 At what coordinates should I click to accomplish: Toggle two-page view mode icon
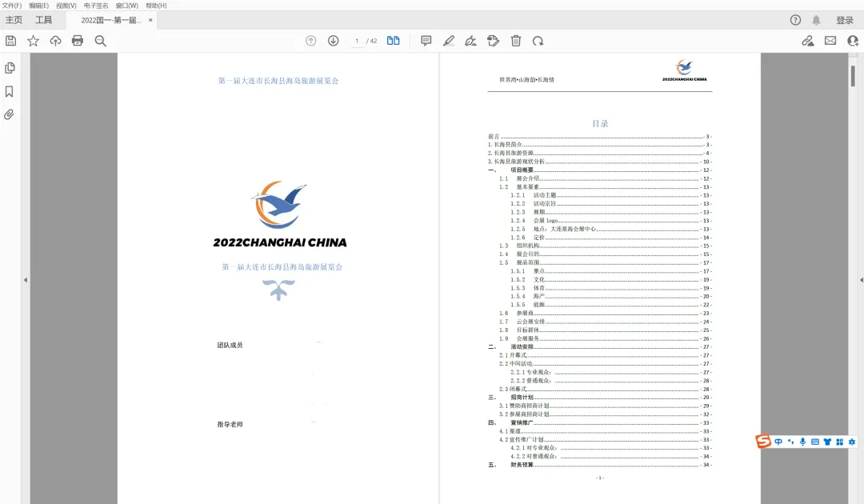[x=393, y=41]
